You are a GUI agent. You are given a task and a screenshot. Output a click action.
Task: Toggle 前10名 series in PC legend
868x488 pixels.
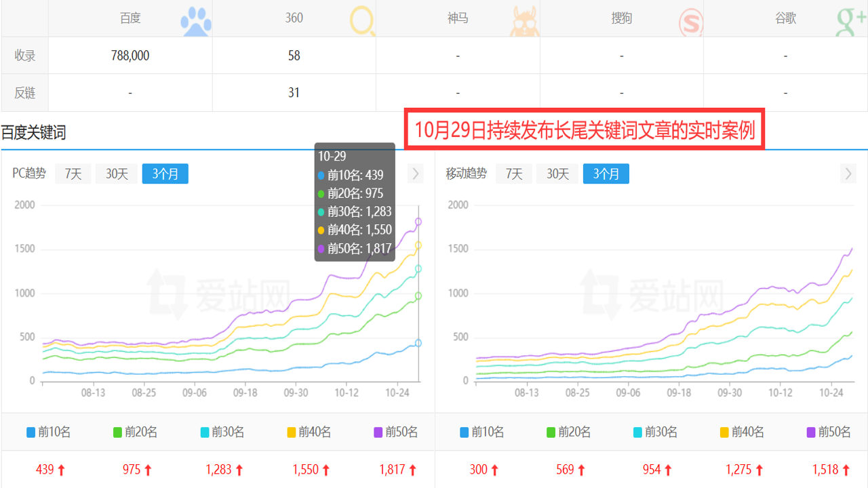point(48,432)
